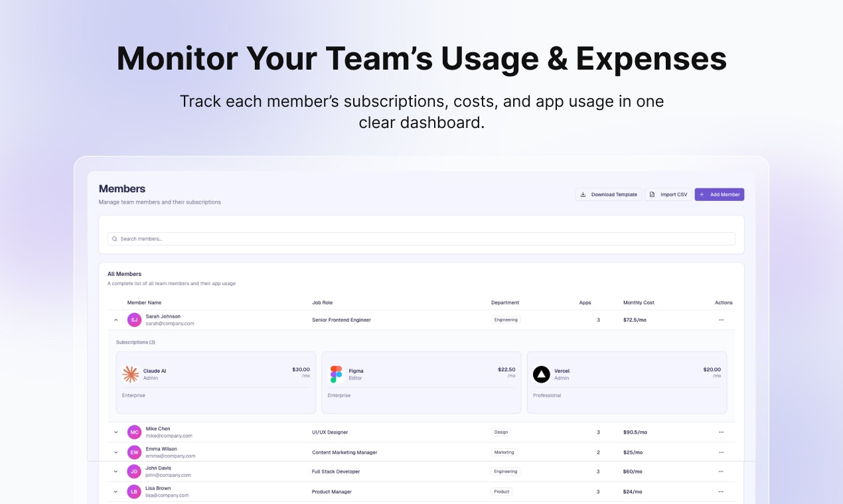Click the Add Member button
The height and width of the screenshot is (504, 843).
[719, 194]
